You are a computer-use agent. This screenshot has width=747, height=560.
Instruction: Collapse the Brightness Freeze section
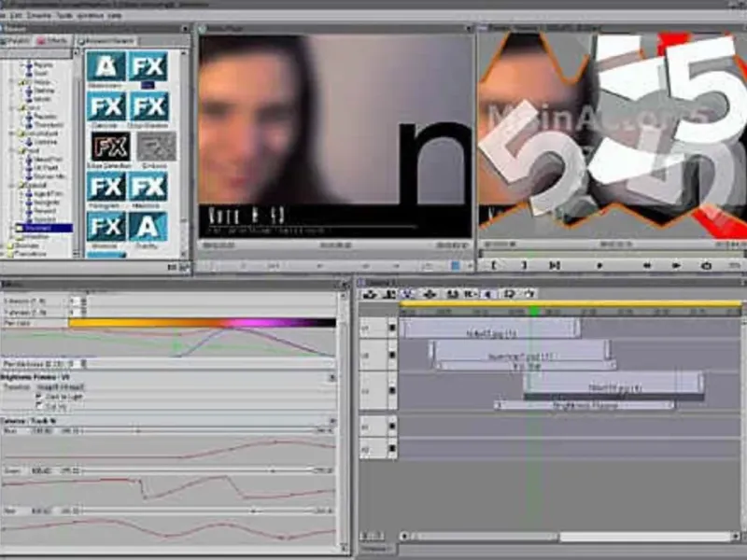(332, 378)
